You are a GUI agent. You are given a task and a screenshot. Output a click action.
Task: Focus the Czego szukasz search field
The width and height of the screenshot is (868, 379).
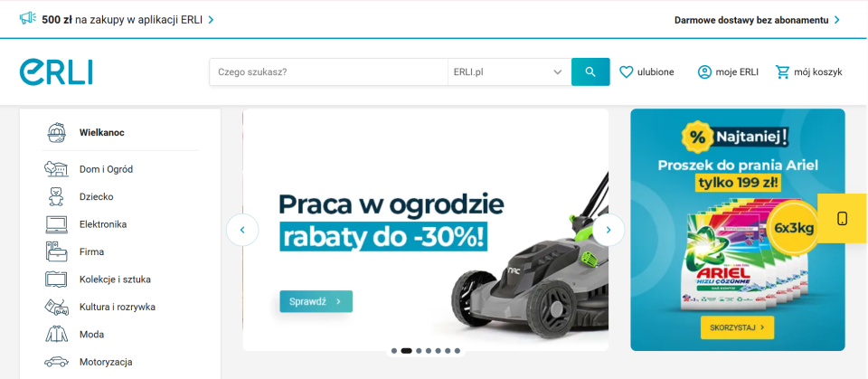[x=328, y=72]
